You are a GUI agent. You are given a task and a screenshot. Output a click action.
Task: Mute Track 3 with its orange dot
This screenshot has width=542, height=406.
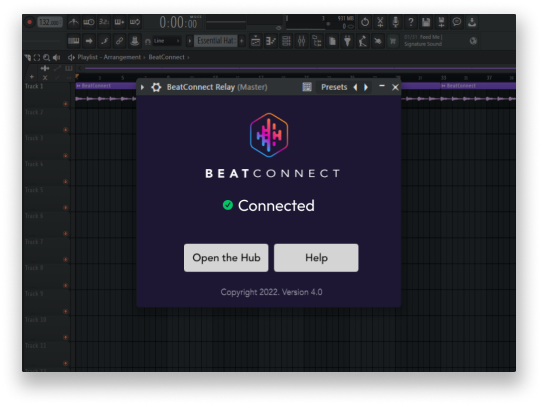[65, 156]
